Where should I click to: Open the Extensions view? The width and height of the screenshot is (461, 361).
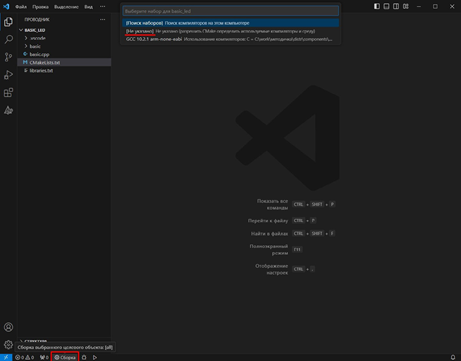coord(8,93)
